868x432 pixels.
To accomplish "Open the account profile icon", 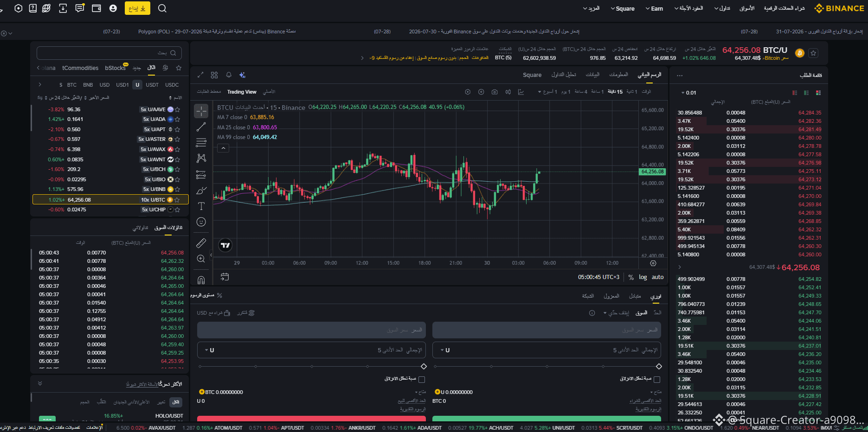I will point(113,8).
